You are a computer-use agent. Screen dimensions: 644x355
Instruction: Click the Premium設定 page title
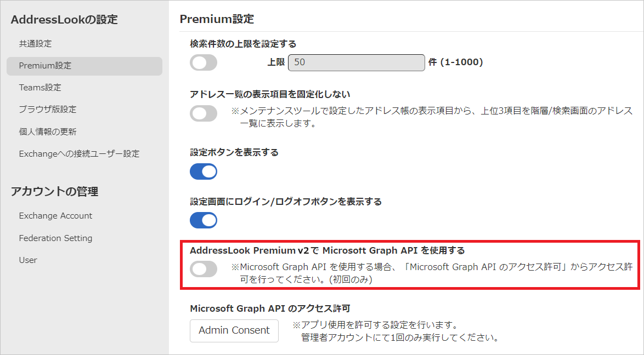(217, 19)
